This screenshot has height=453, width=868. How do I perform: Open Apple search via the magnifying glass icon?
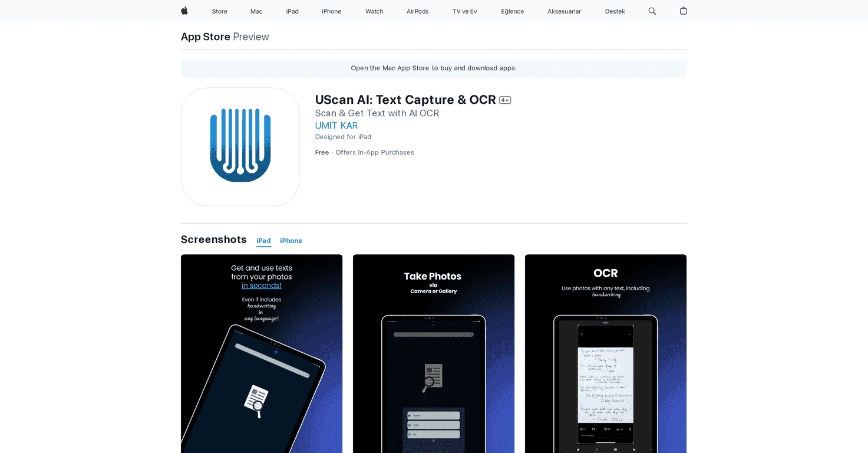pos(652,11)
